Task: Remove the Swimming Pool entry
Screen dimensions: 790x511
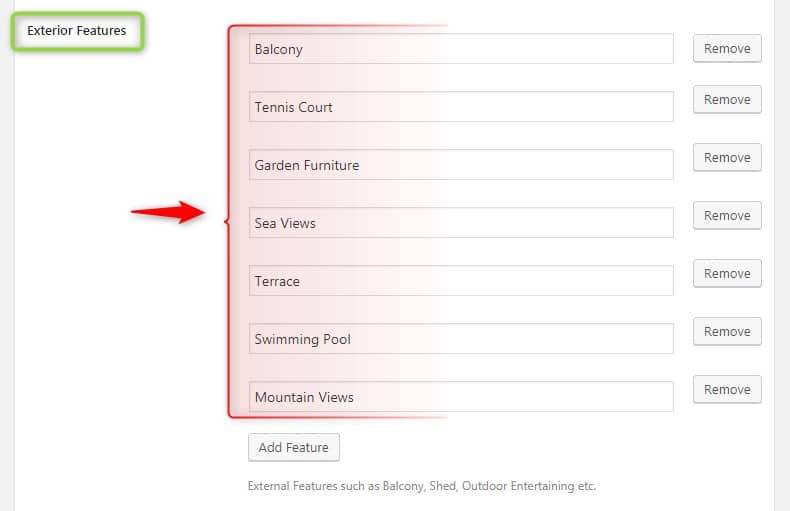Action: coord(727,332)
